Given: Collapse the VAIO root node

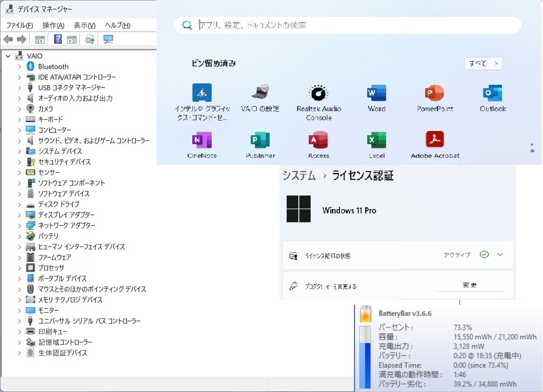Looking at the screenshot, I should (x=8, y=56).
